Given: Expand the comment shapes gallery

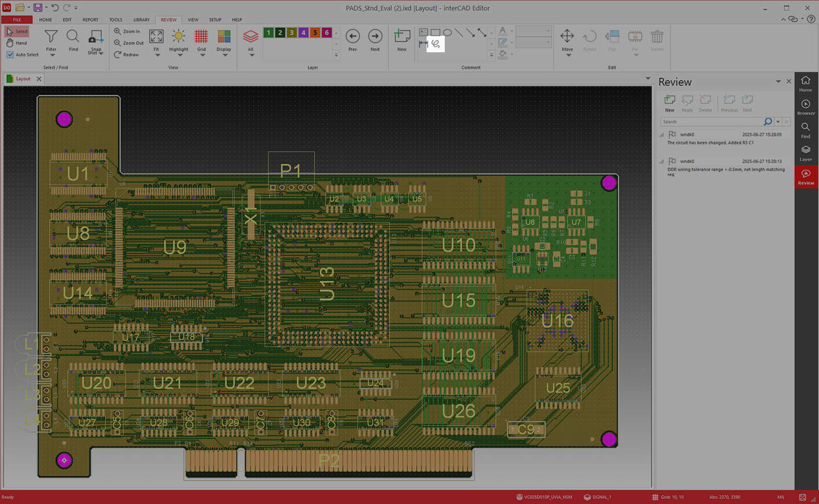Looking at the screenshot, I should [491, 55].
